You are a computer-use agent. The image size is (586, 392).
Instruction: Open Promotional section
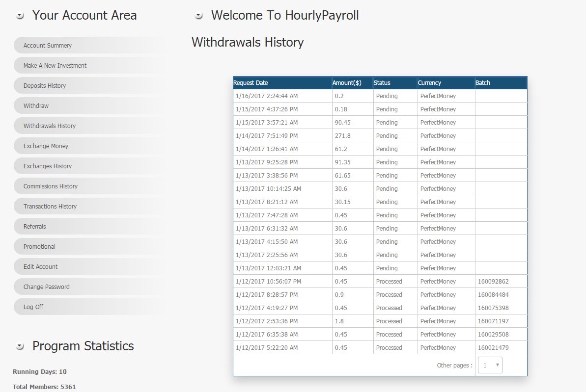(90, 247)
